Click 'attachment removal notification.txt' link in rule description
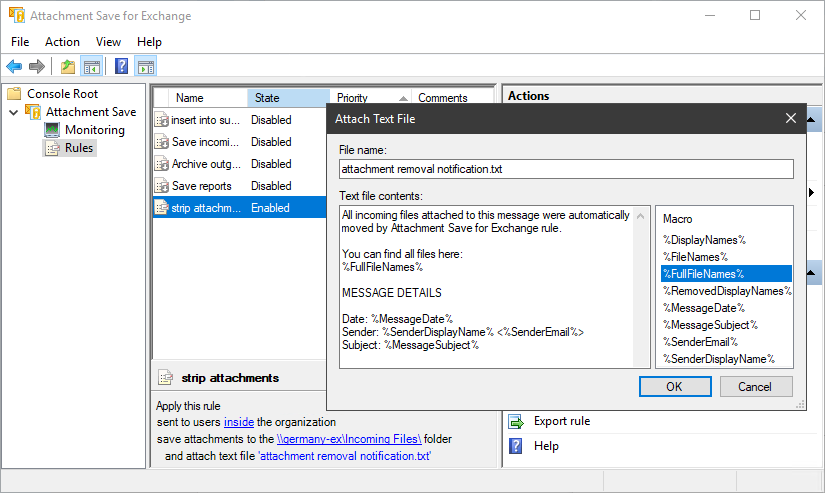The height and width of the screenshot is (493, 825). (x=345, y=456)
